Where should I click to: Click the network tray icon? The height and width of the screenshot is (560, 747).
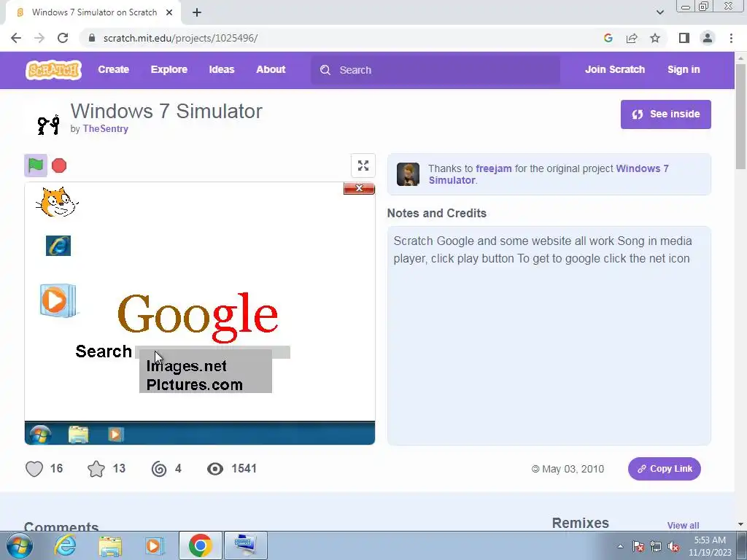coord(656,546)
